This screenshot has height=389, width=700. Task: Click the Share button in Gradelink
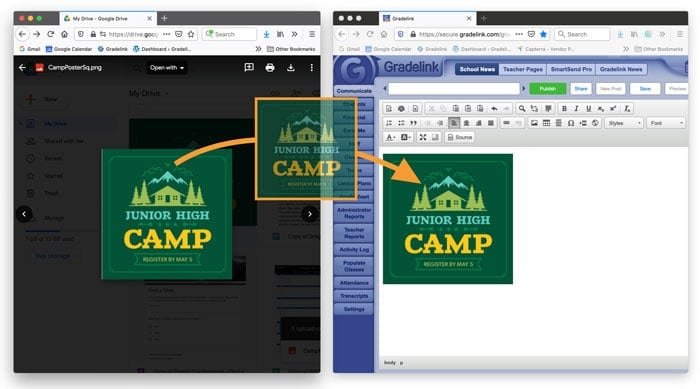[581, 88]
